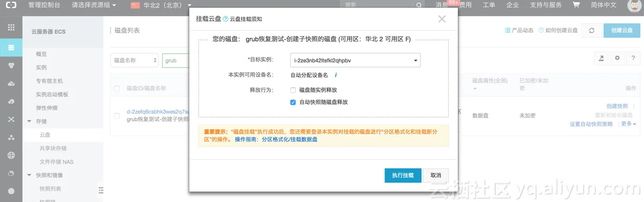Open the 目标实例 dropdown
This screenshot has width=644, height=202.
pyautogui.click(x=356, y=60)
